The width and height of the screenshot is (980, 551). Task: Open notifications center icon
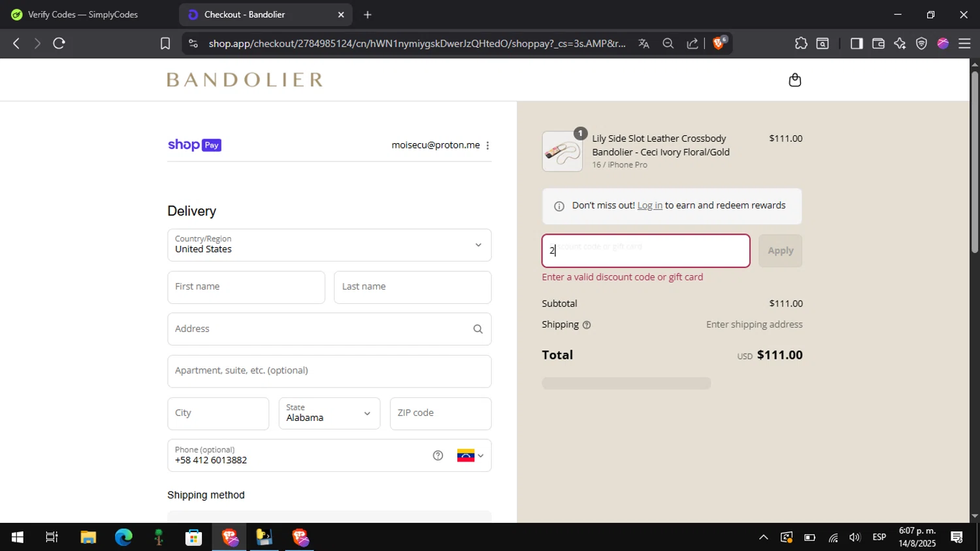click(x=957, y=537)
